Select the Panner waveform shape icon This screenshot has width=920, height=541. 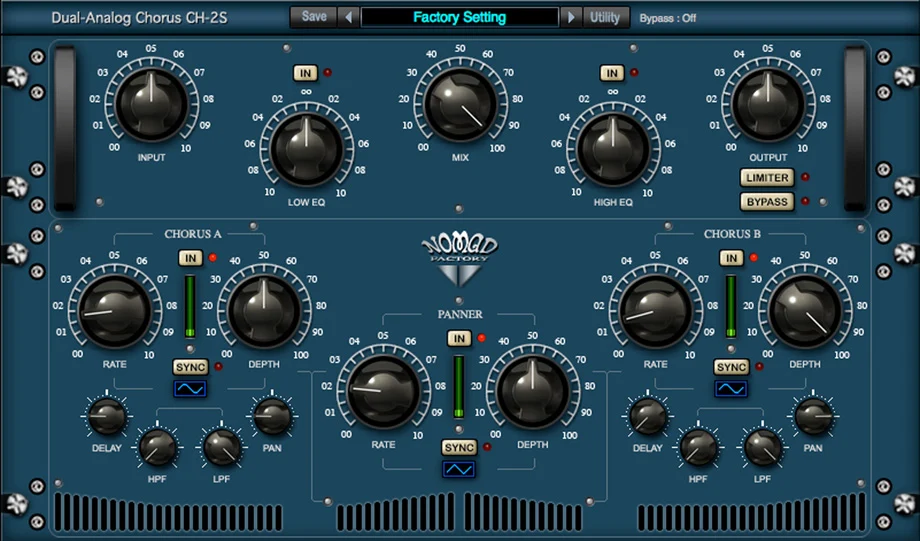459,469
